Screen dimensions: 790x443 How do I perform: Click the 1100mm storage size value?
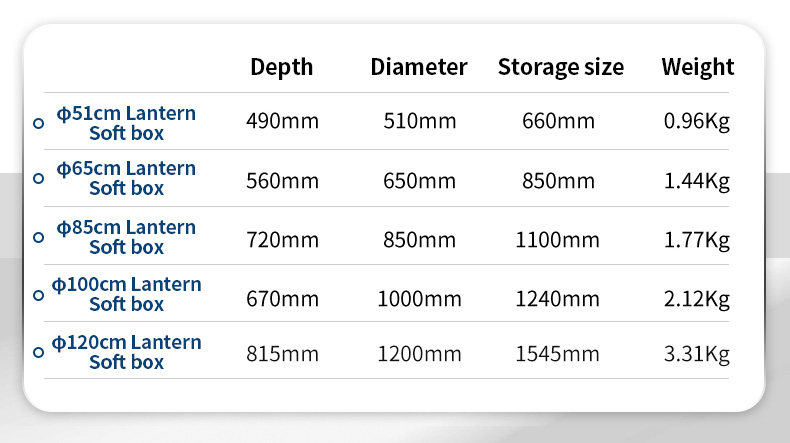(x=557, y=240)
